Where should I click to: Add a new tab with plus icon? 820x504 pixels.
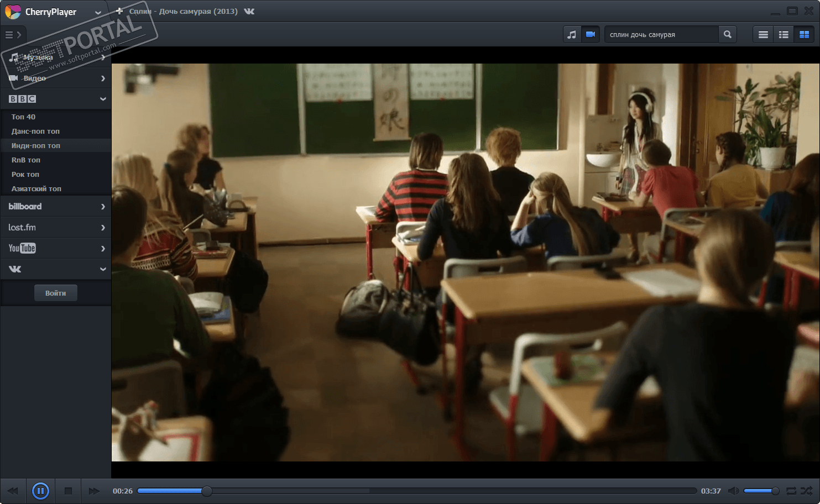point(119,11)
